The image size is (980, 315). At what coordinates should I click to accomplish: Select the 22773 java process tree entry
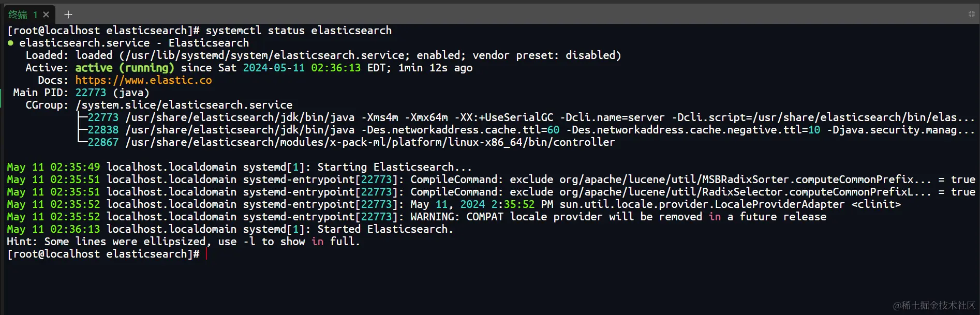pos(103,117)
